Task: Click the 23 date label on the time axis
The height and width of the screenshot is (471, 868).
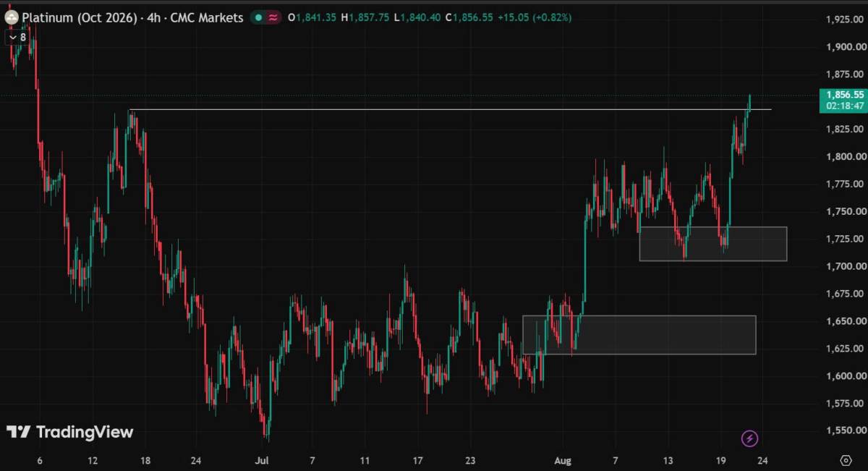Action: (x=471, y=460)
